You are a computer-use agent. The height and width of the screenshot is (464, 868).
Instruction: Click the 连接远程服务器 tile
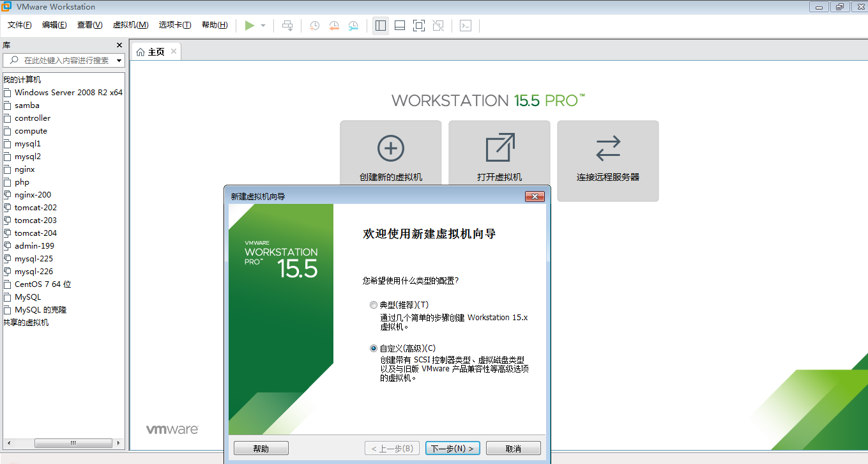click(608, 161)
